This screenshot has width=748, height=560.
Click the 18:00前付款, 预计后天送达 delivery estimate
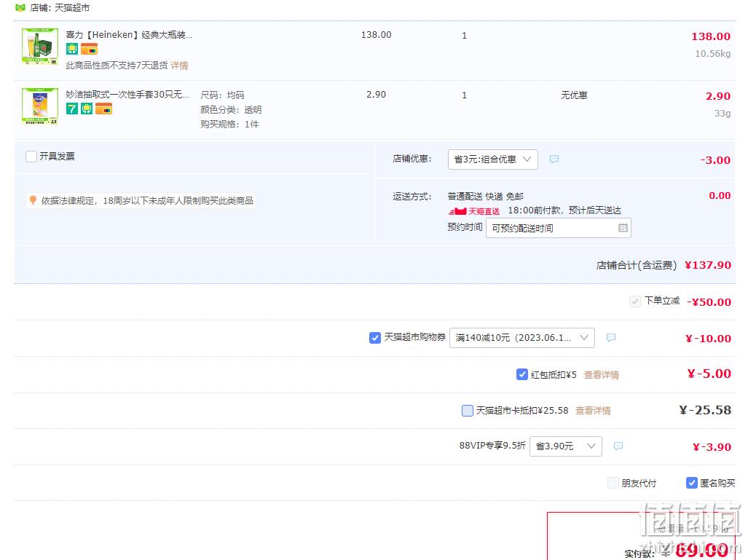[x=564, y=210]
